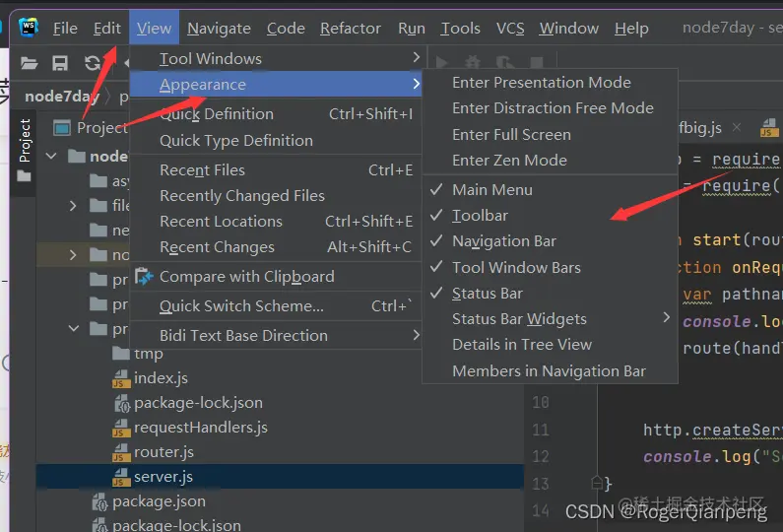Choose Recently Changed Files
Screen dimensions: 783x532
tap(276, 196)
